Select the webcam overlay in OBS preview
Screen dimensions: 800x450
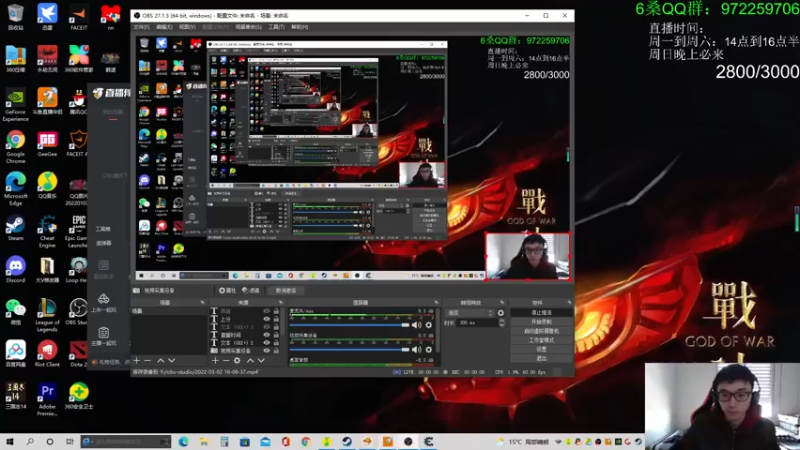click(528, 257)
